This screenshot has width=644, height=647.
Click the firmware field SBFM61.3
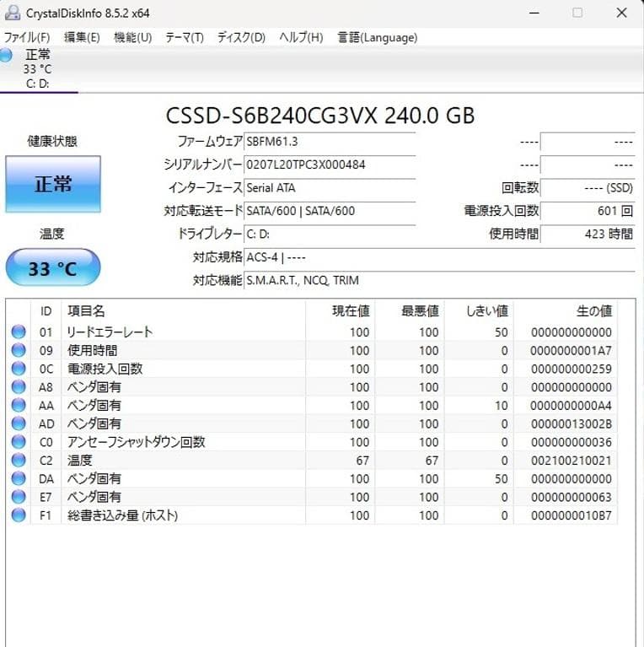pyautogui.click(x=330, y=142)
